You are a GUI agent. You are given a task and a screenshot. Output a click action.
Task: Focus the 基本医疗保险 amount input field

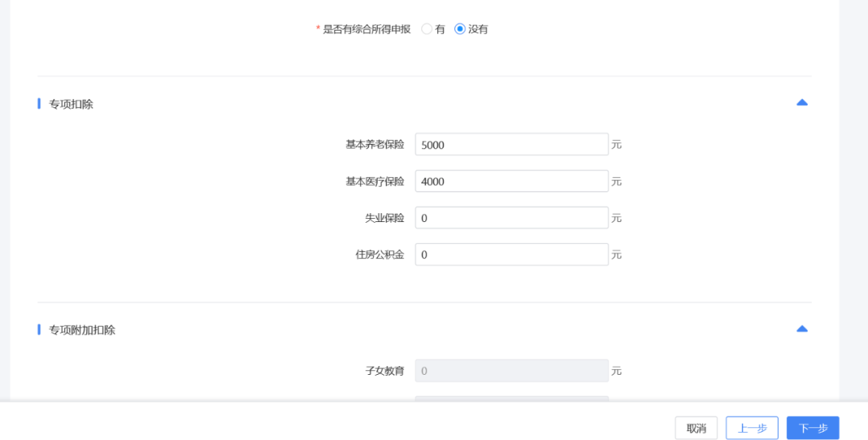coord(511,181)
